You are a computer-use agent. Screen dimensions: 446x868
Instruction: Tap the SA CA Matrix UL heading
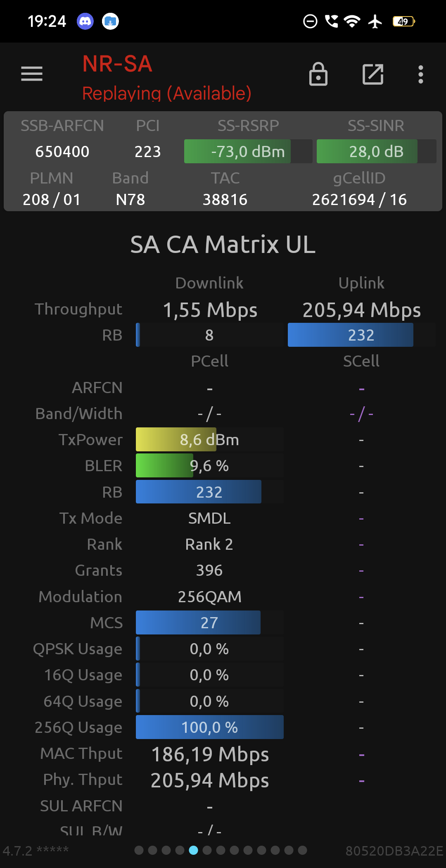pyautogui.click(x=223, y=244)
